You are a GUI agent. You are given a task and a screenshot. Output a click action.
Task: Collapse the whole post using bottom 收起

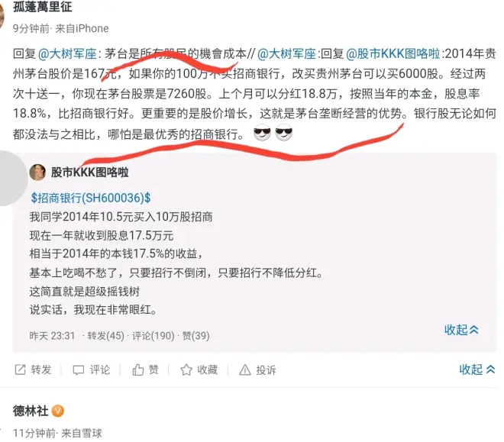477,369
